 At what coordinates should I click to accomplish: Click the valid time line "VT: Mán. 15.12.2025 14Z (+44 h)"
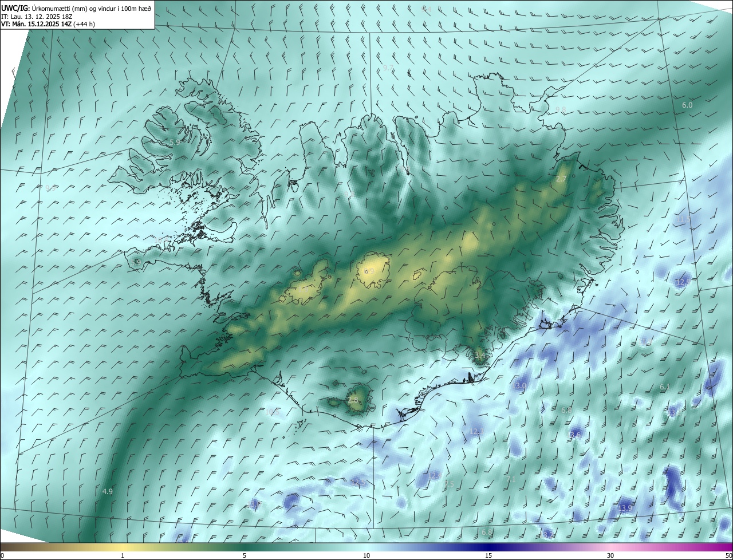(x=48, y=24)
